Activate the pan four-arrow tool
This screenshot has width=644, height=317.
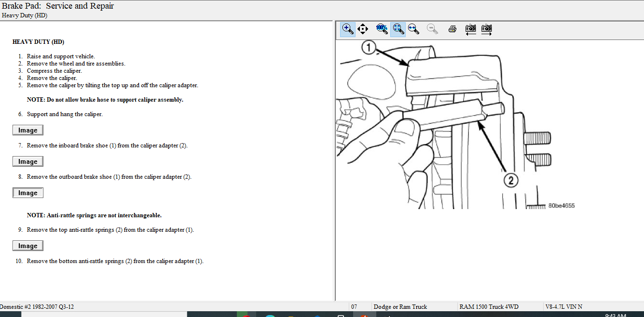coord(363,29)
